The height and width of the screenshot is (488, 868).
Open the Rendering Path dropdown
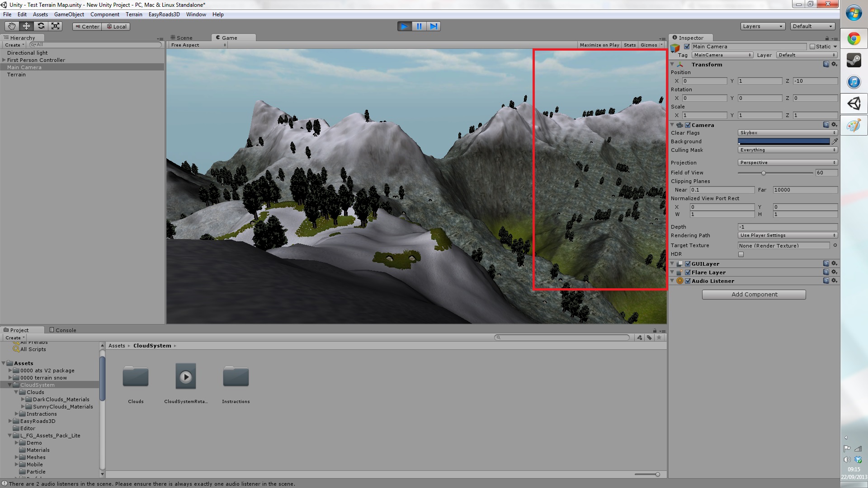tap(788, 235)
